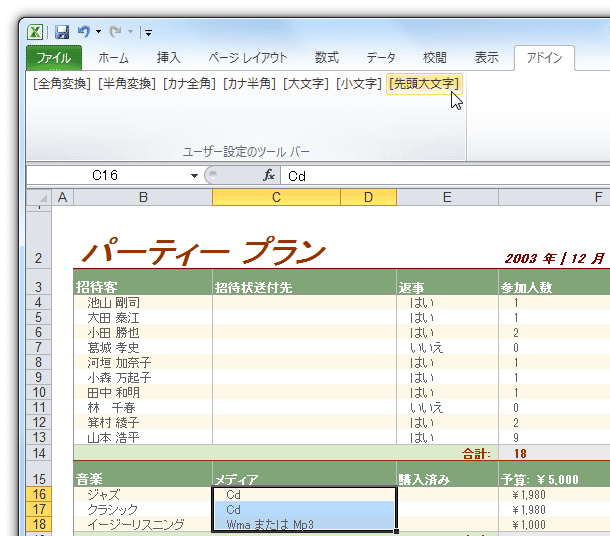Open the ページ レイアウト tab
Image resolution: width=610 pixels, height=536 pixels.
pyautogui.click(x=248, y=58)
